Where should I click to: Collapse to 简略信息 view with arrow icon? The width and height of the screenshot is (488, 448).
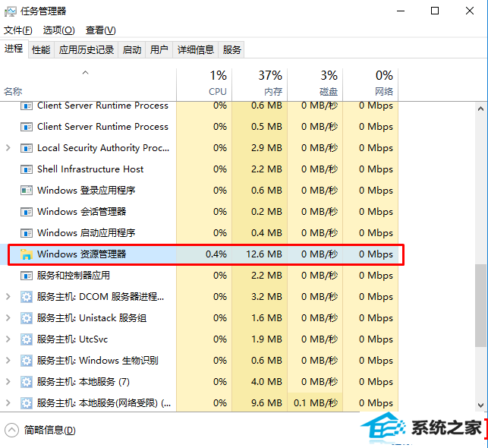pyautogui.click(x=11, y=431)
